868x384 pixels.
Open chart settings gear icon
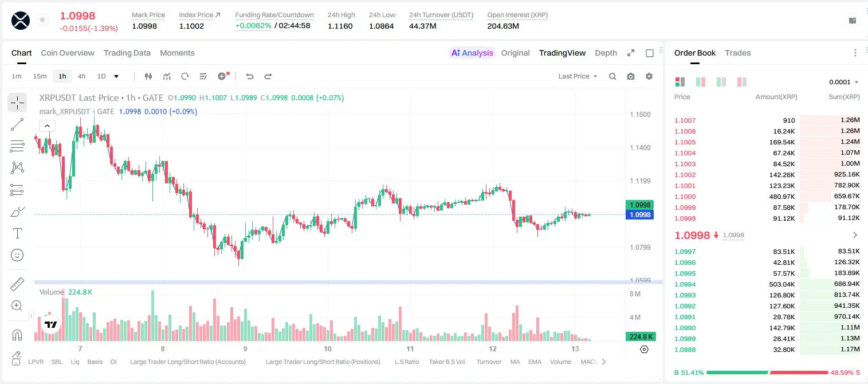(x=649, y=76)
